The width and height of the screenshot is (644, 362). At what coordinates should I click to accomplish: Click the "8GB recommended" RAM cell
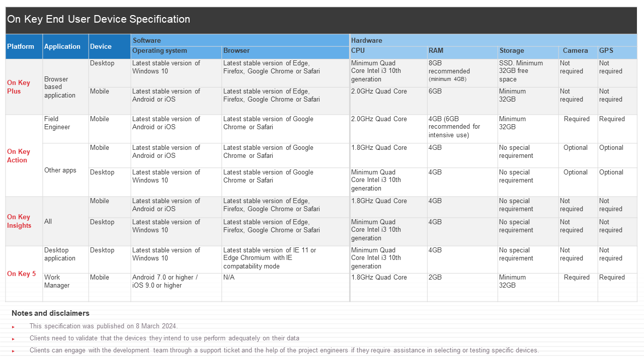click(462, 73)
